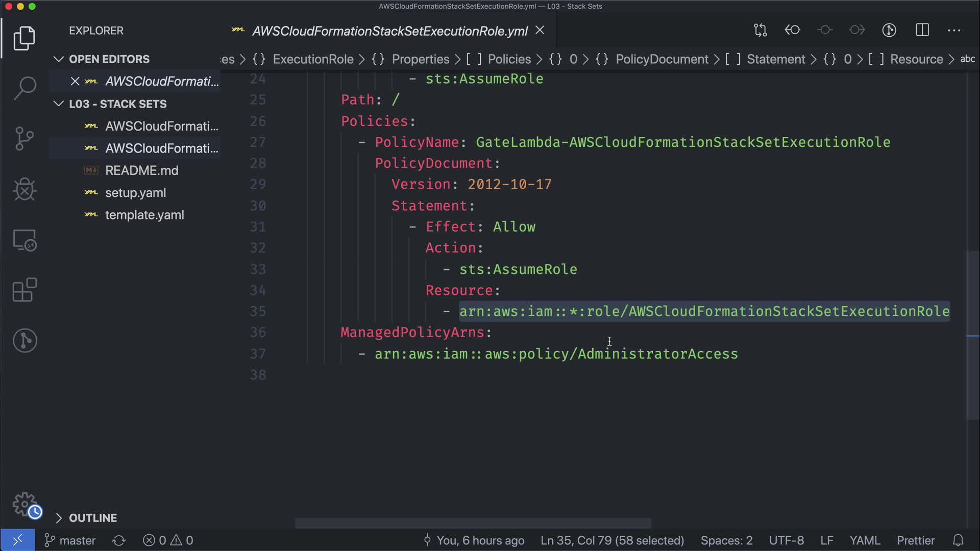
Task: Open the Run and Debug view
Action: [x=24, y=189]
